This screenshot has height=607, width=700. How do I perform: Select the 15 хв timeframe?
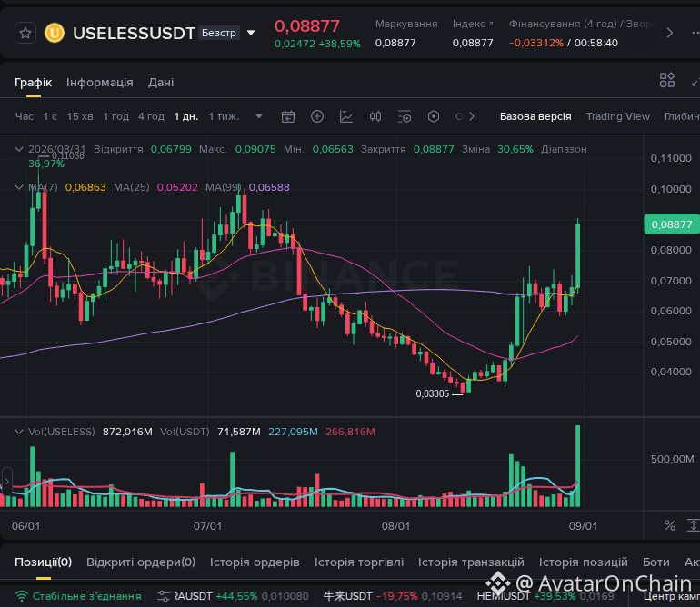click(80, 116)
